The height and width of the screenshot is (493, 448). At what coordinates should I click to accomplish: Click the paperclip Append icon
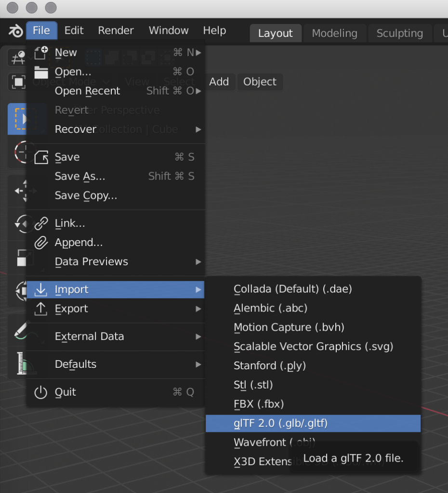[x=41, y=243]
